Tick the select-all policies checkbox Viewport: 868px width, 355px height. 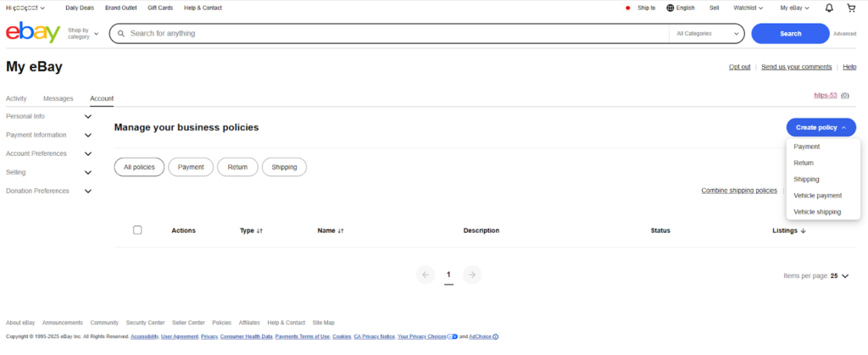click(x=137, y=230)
